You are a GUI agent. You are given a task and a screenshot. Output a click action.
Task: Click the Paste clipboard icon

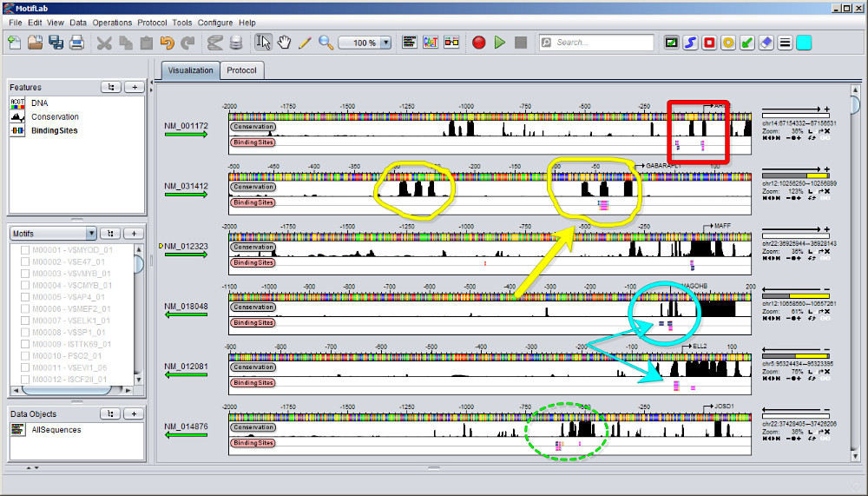coord(146,43)
